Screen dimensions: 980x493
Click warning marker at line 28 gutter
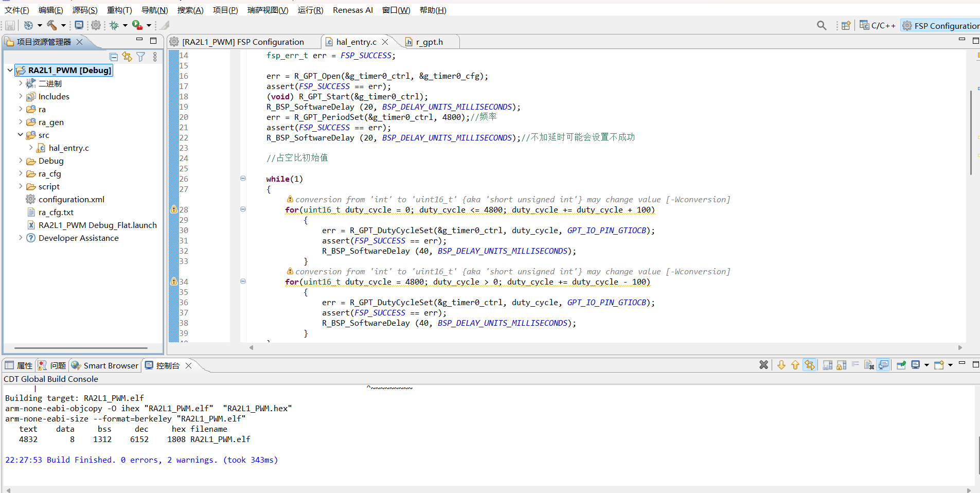[174, 209]
